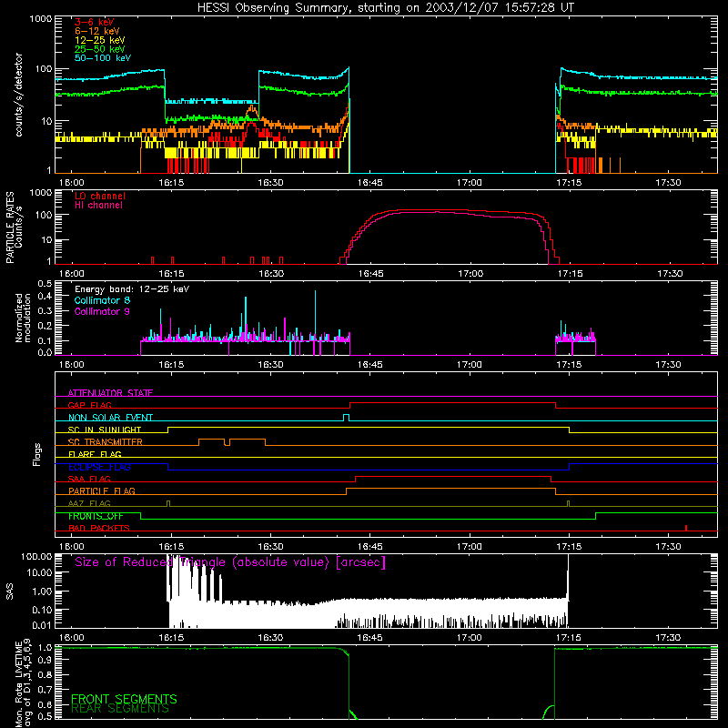Click the Normalized modulation axis label
Screen dimensions: 728x728
pos(23,318)
